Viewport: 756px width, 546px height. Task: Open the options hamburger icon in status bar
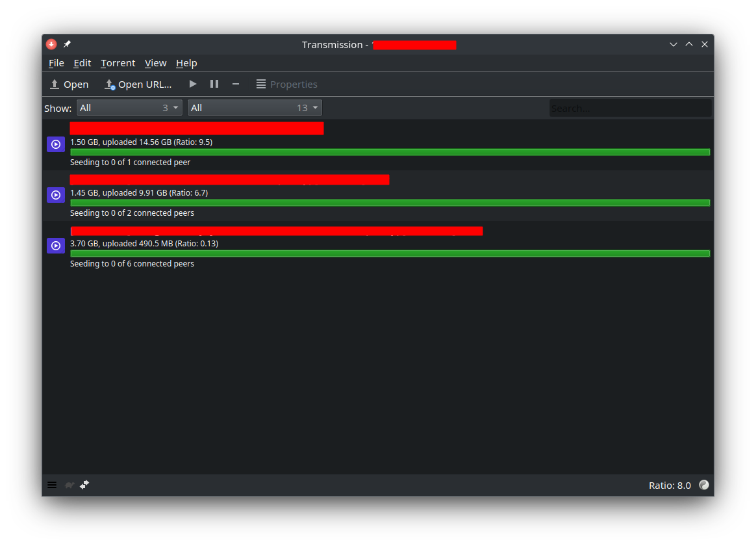52,485
